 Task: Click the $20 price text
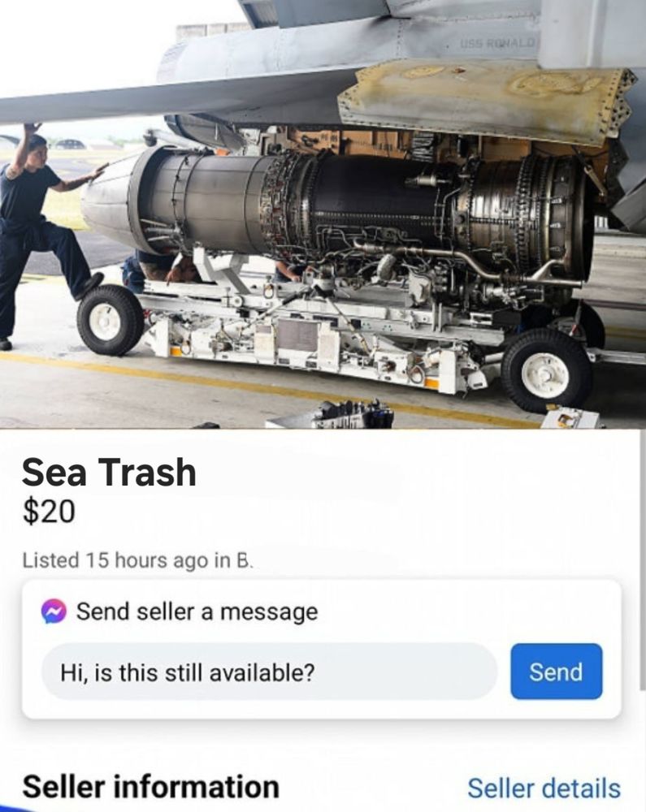[49, 511]
